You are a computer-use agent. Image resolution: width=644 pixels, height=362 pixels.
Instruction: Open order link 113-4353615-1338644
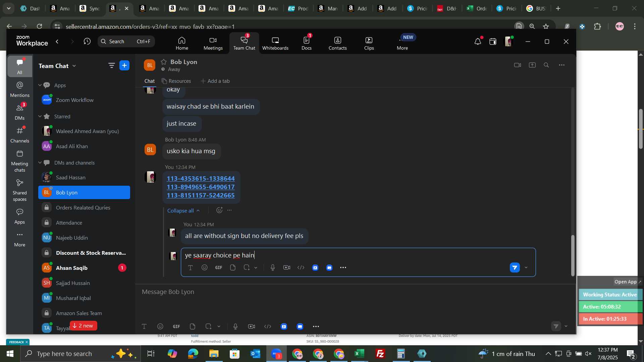[x=201, y=179]
